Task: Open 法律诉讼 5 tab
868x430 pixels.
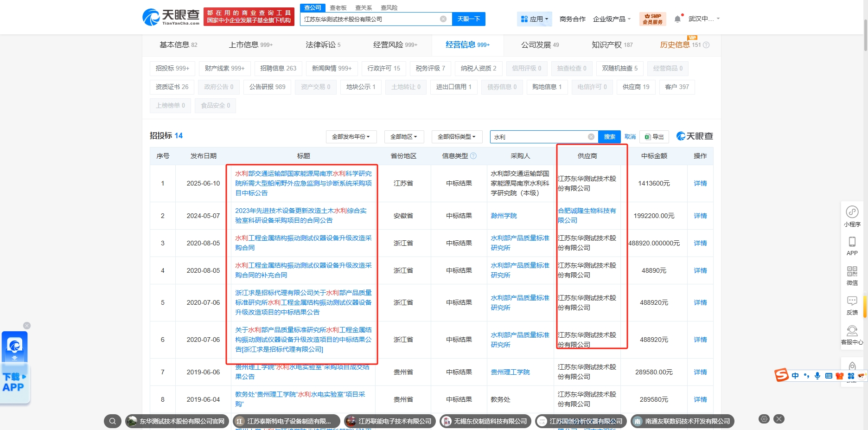Action: 323,45
